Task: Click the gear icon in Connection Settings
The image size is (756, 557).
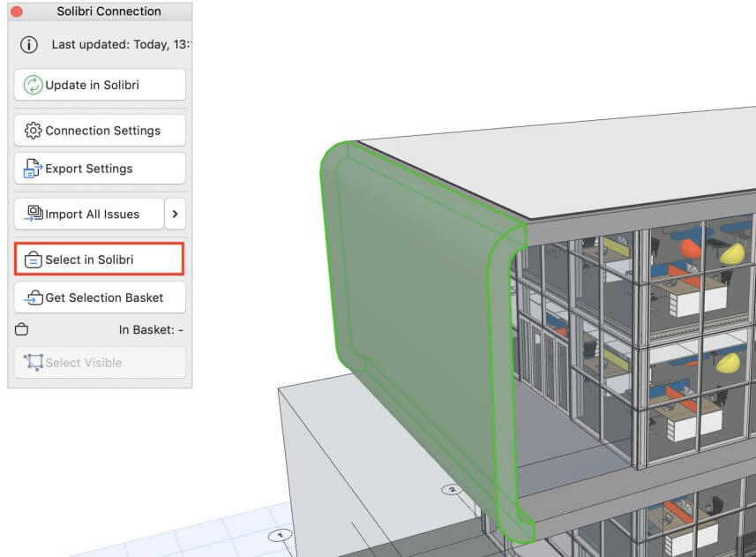Action: pos(34,131)
